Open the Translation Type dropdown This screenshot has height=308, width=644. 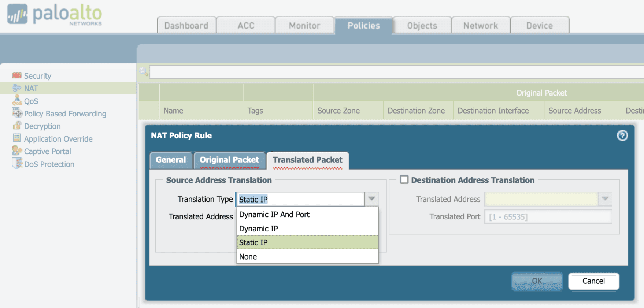[x=372, y=199]
